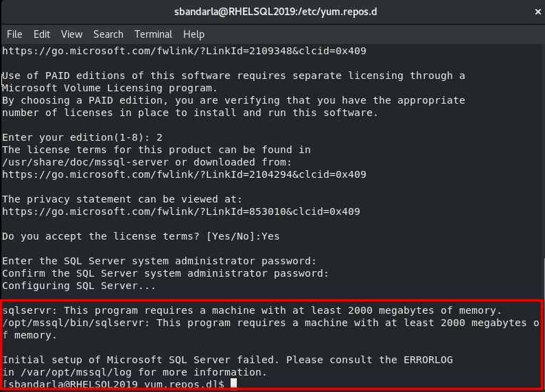The height and width of the screenshot is (392, 545).
Task: Click the LinkId=2109348 URL at top
Action: (183, 51)
